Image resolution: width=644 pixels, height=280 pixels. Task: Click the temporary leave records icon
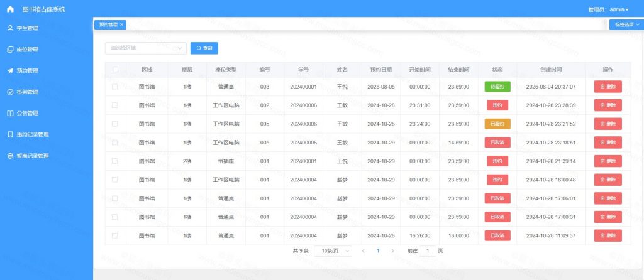[x=10, y=156]
